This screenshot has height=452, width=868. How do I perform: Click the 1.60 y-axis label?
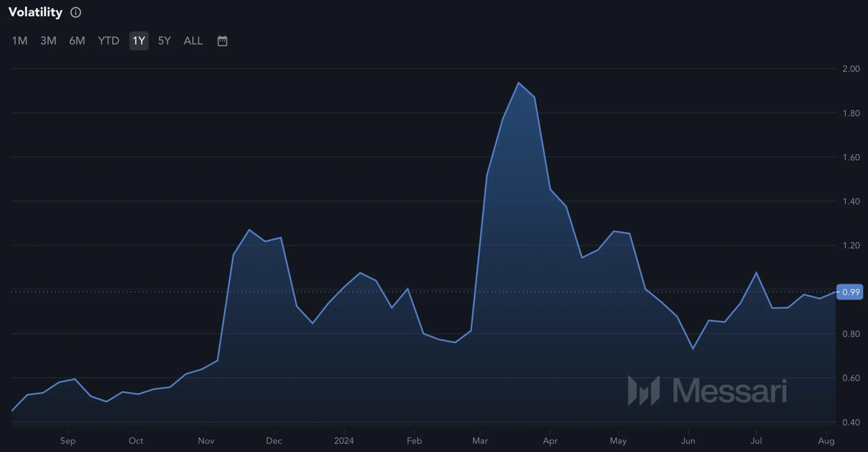[x=851, y=157]
